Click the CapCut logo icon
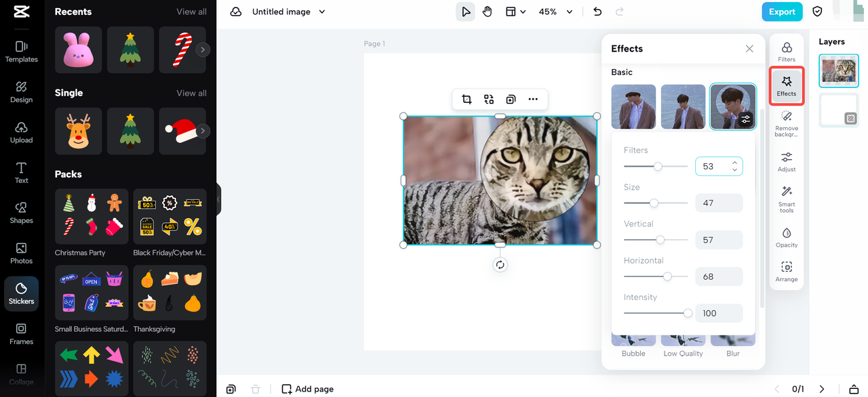 click(21, 12)
